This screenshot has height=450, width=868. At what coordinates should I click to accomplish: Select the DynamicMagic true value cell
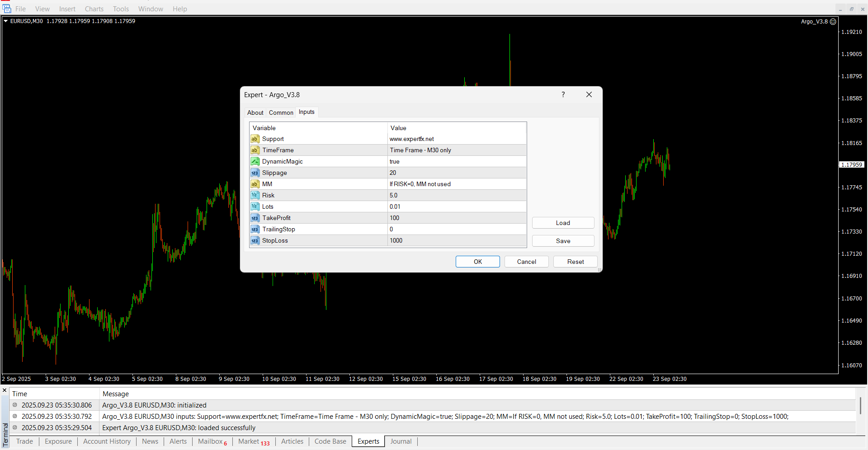(457, 161)
